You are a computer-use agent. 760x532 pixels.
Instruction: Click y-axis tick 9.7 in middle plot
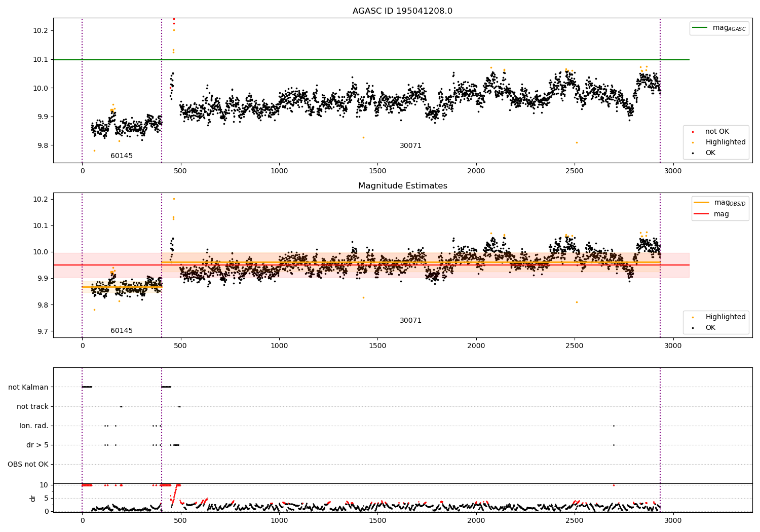point(42,331)
